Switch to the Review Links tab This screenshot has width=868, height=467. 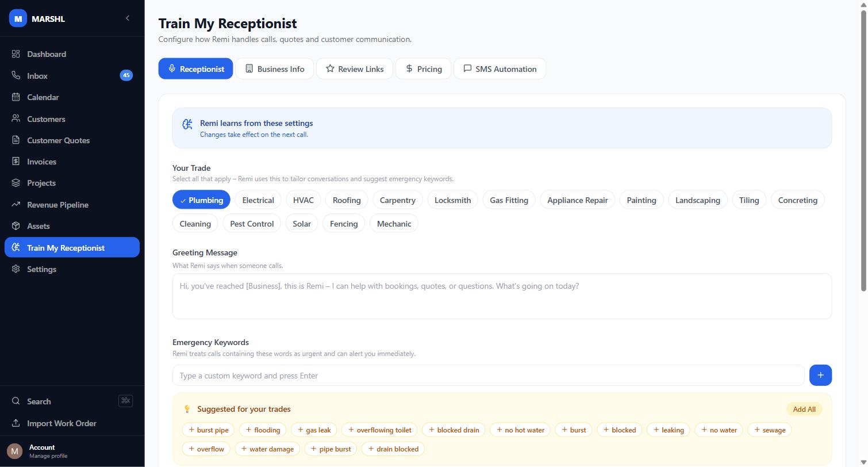coord(354,68)
